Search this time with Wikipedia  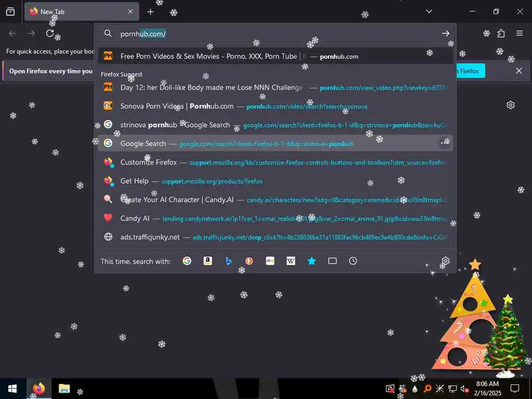pos(291,261)
